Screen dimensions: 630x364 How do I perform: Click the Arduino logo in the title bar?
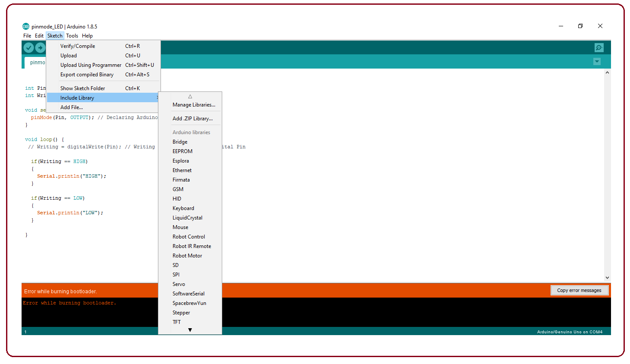[x=26, y=26]
